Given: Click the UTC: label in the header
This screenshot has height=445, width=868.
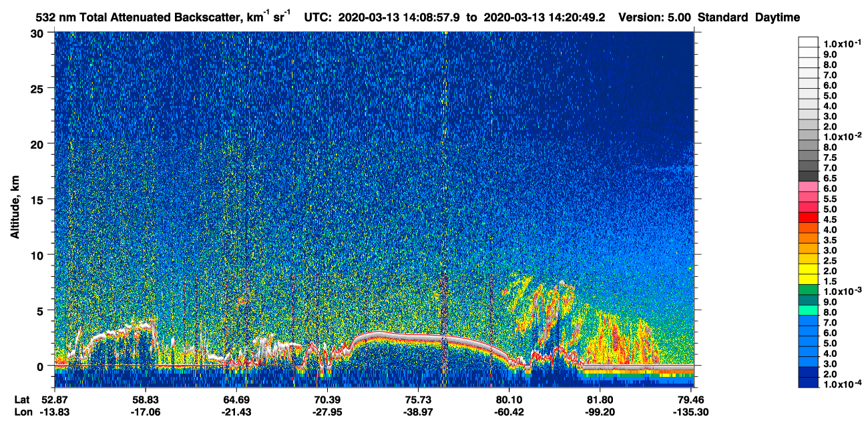Looking at the screenshot, I should pos(318,18).
